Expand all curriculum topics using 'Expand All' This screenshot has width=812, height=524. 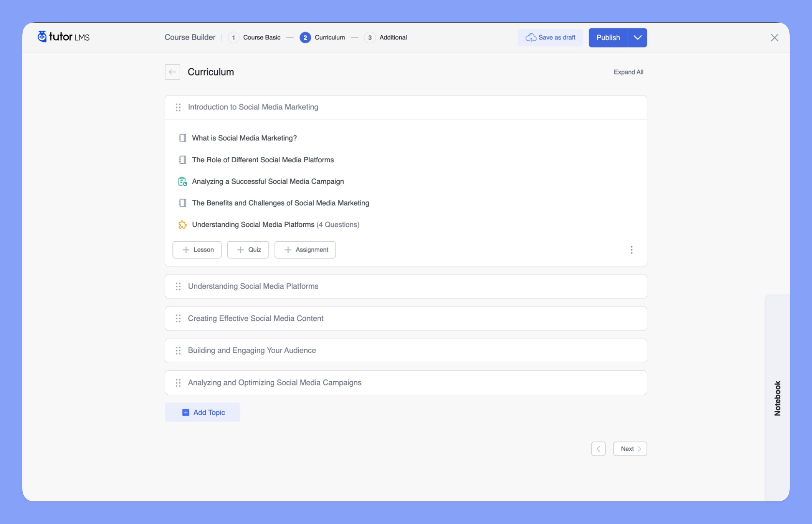point(628,72)
